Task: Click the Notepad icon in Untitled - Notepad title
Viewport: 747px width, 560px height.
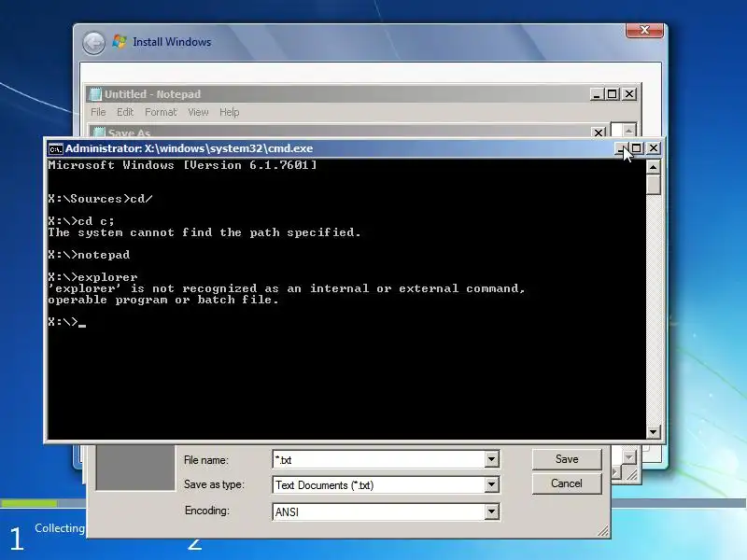Action: [96, 94]
